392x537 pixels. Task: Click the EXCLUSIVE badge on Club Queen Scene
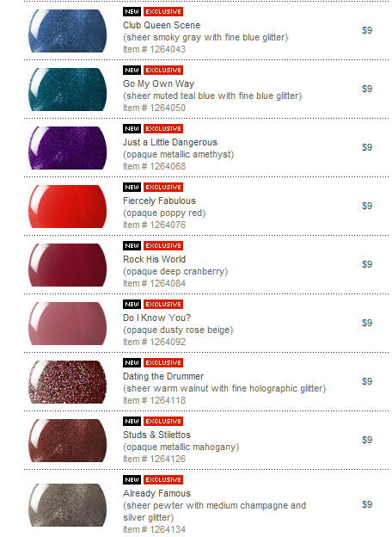(x=163, y=12)
